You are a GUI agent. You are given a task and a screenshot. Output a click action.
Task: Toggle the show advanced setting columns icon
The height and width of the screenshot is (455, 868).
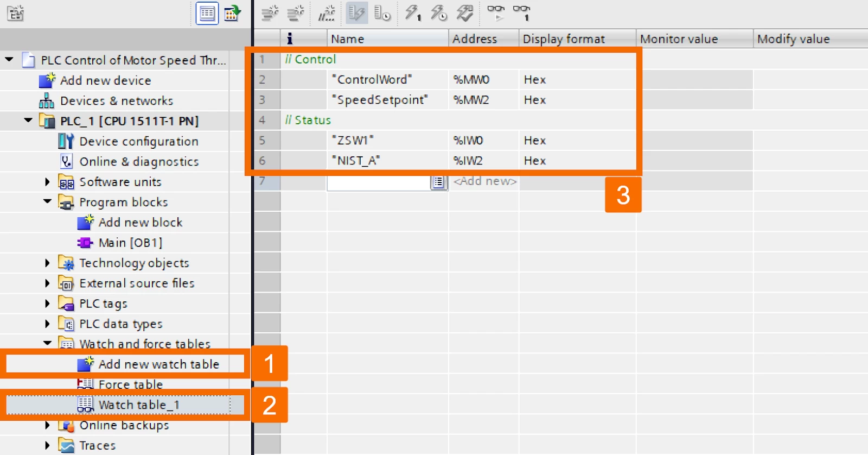point(382,13)
